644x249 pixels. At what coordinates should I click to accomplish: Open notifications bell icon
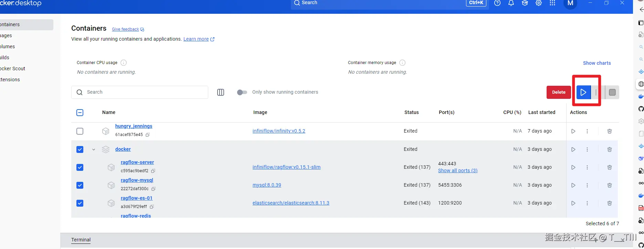click(511, 3)
